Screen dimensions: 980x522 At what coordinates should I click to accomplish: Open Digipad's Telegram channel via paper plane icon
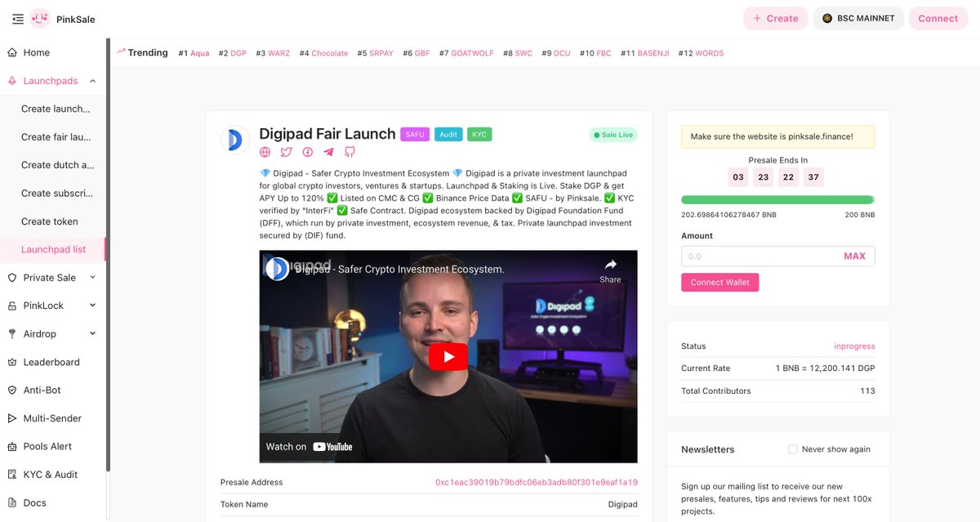328,152
